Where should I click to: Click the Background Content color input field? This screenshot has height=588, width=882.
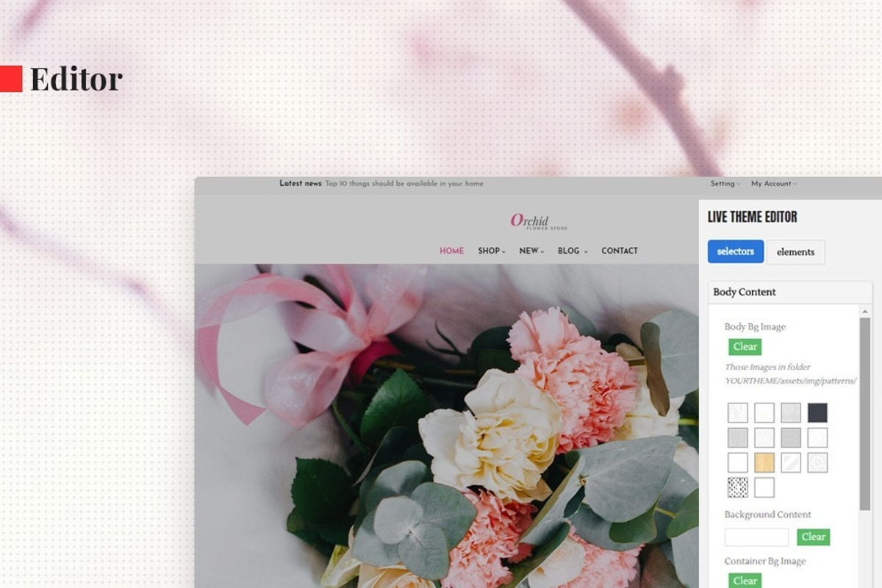point(756,537)
